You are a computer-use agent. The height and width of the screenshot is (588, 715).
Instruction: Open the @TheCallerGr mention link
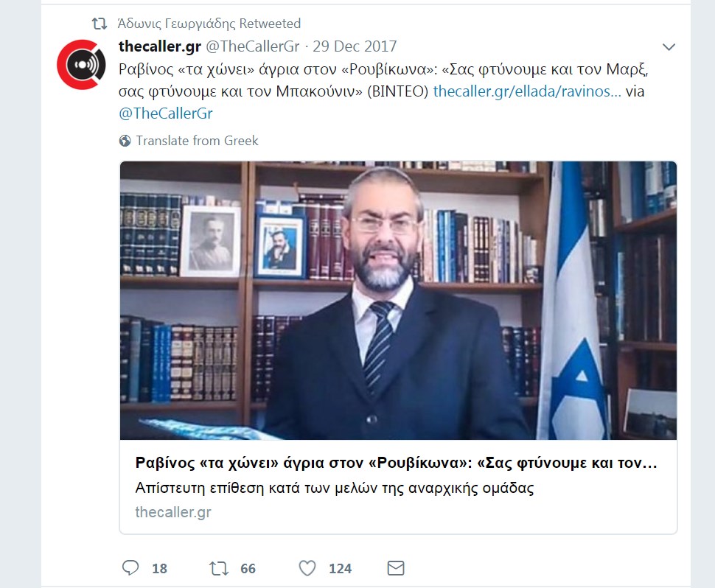pyautogui.click(x=166, y=113)
